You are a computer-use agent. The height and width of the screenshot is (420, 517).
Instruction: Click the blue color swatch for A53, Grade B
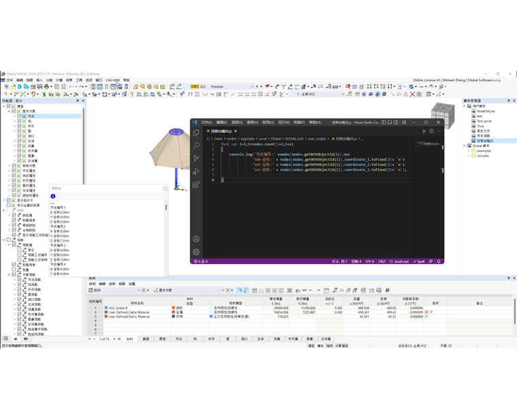click(106, 308)
